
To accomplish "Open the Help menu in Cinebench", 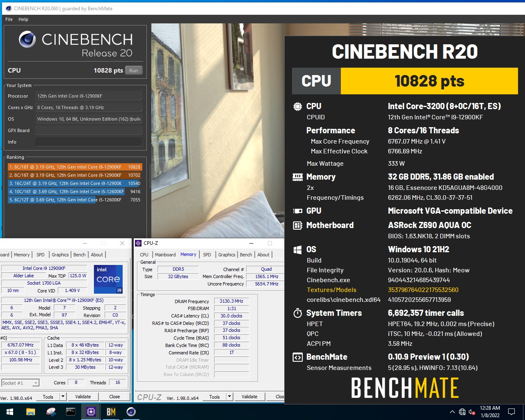I will coord(23,19).
